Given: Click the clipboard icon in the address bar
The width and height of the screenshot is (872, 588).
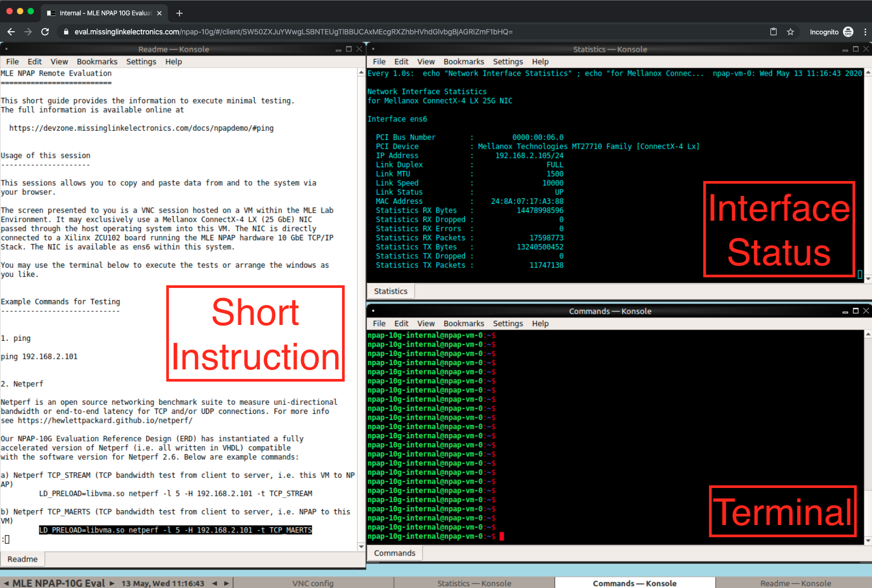Looking at the screenshot, I should pos(774,32).
